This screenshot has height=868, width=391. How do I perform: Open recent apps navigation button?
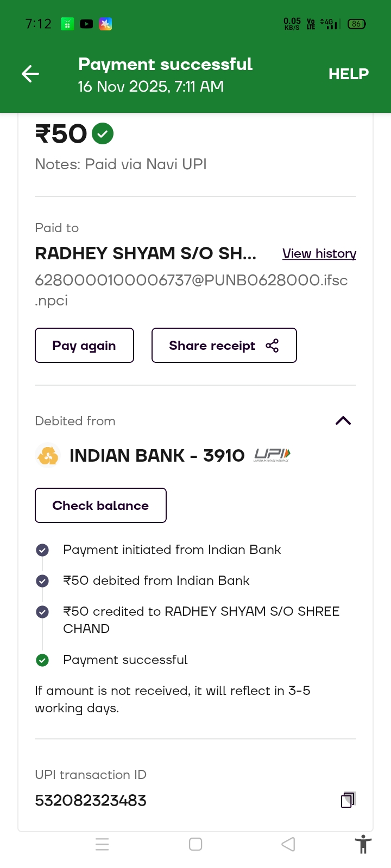tap(102, 844)
